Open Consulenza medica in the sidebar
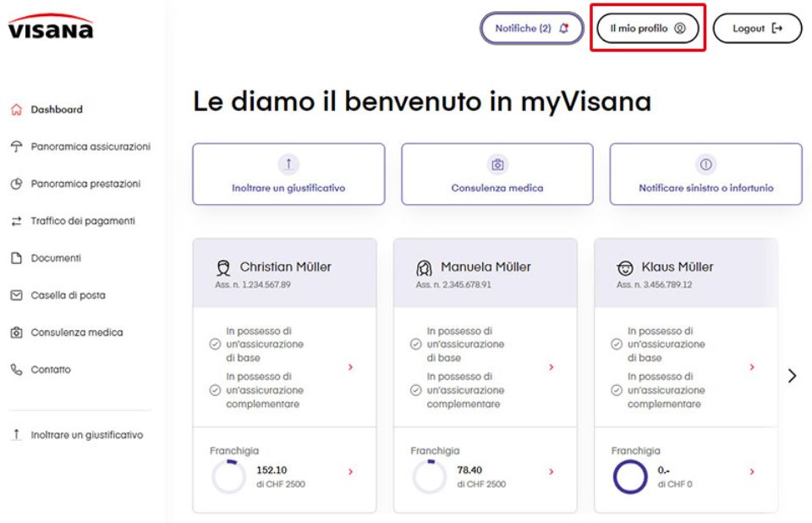The height and width of the screenshot is (523, 812). point(76,333)
